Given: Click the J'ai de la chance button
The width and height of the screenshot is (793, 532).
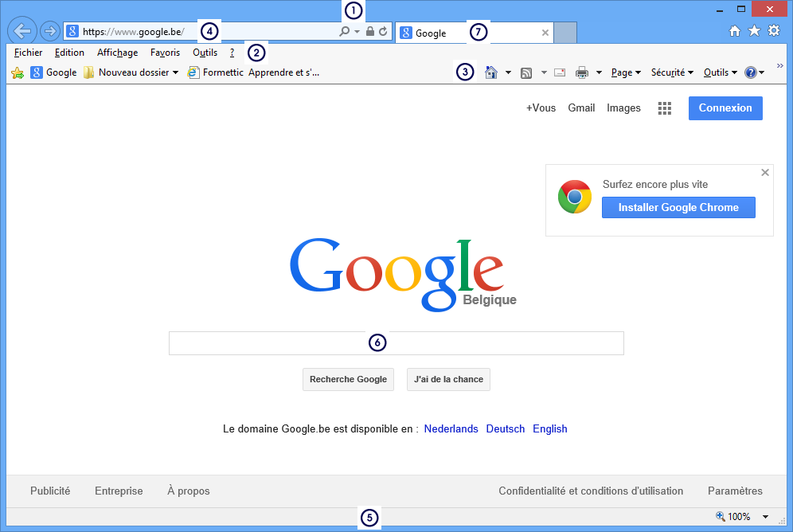Looking at the screenshot, I should click(448, 379).
